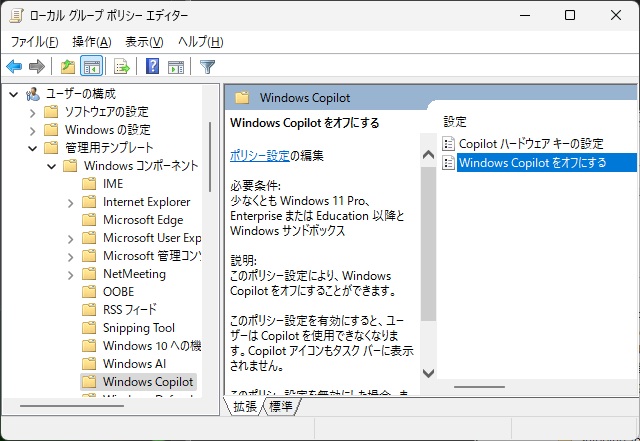
Task: Click the Back arrow toolbar icon
Action: 14,66
